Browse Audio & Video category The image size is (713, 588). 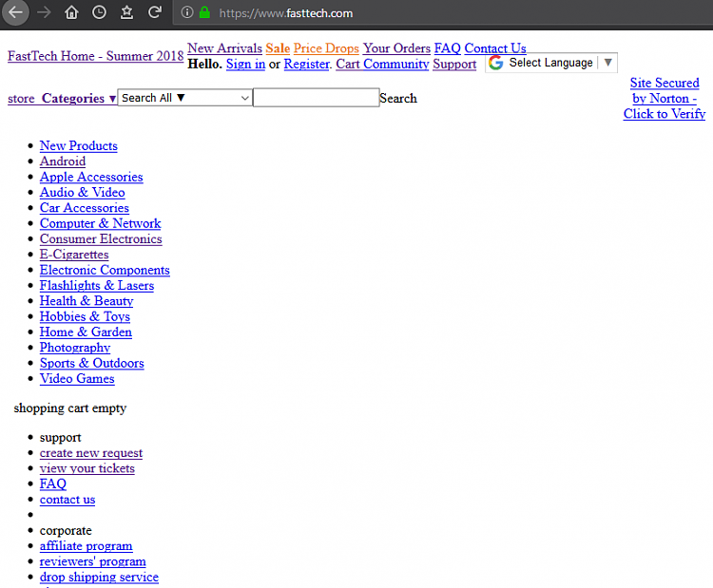tap(83, 192)
